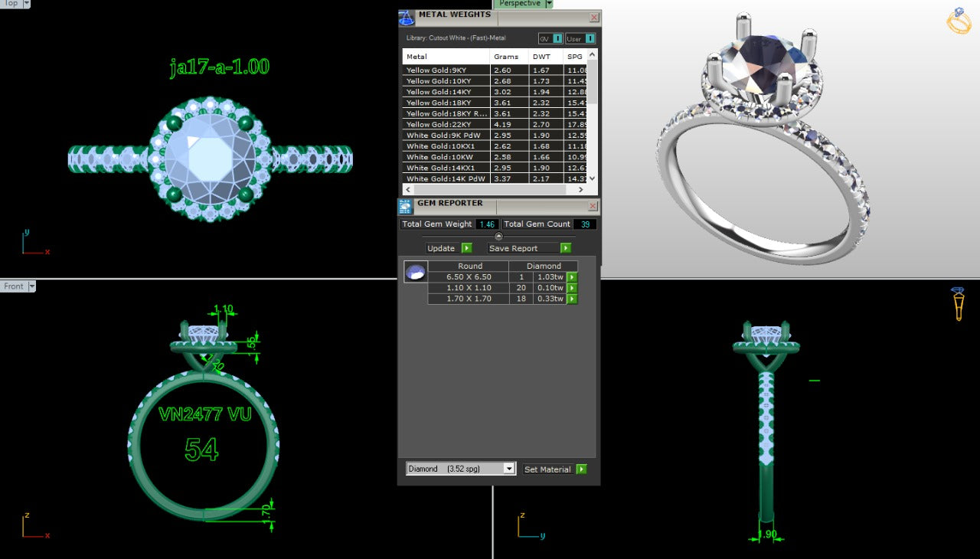Select the Yellow Gold:18KY R... row
Screen dimensions: 980x559
click(x=495, y=113)
